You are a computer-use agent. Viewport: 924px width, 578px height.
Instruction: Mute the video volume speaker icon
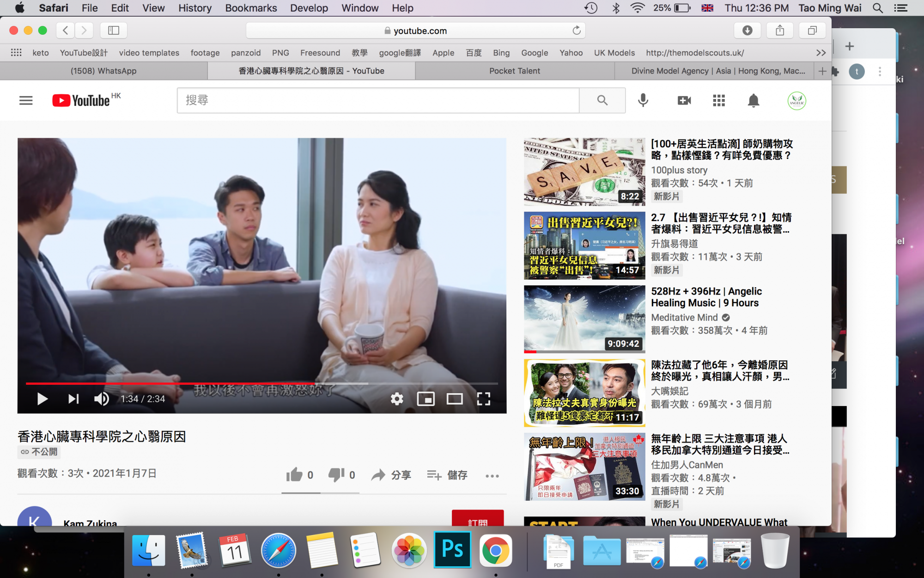click(x=102, y=399)
